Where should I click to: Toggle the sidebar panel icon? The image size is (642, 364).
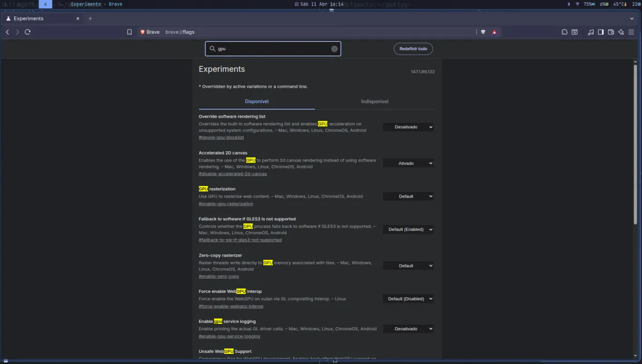pos(601,32)
